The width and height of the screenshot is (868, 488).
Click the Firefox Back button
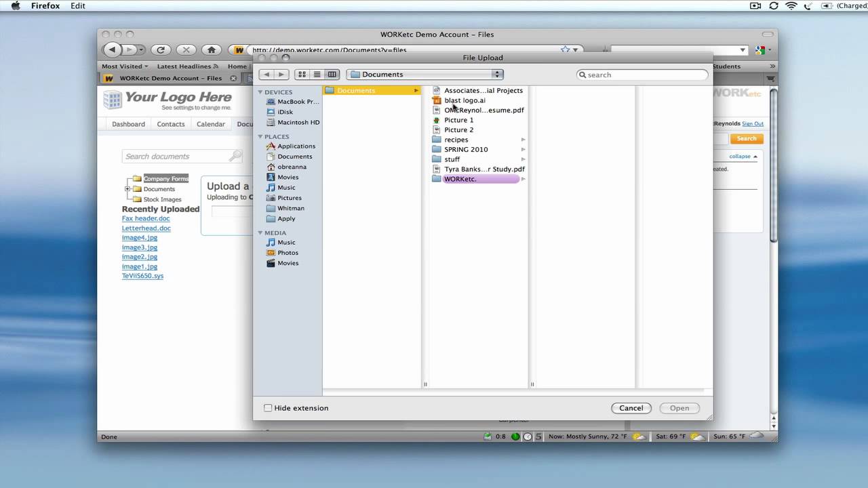112,49
